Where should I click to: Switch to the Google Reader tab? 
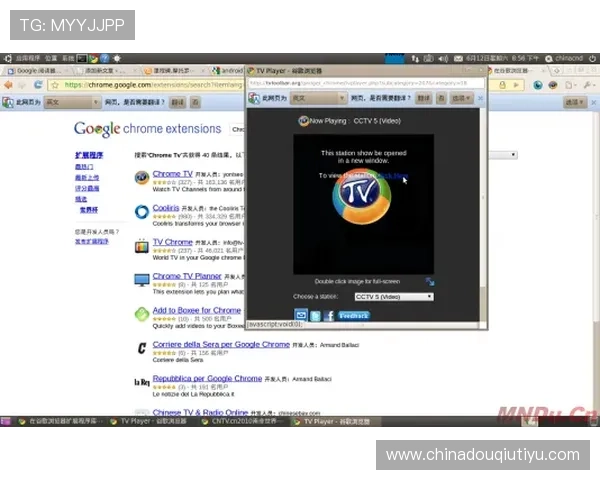click(x=36, y=71)
